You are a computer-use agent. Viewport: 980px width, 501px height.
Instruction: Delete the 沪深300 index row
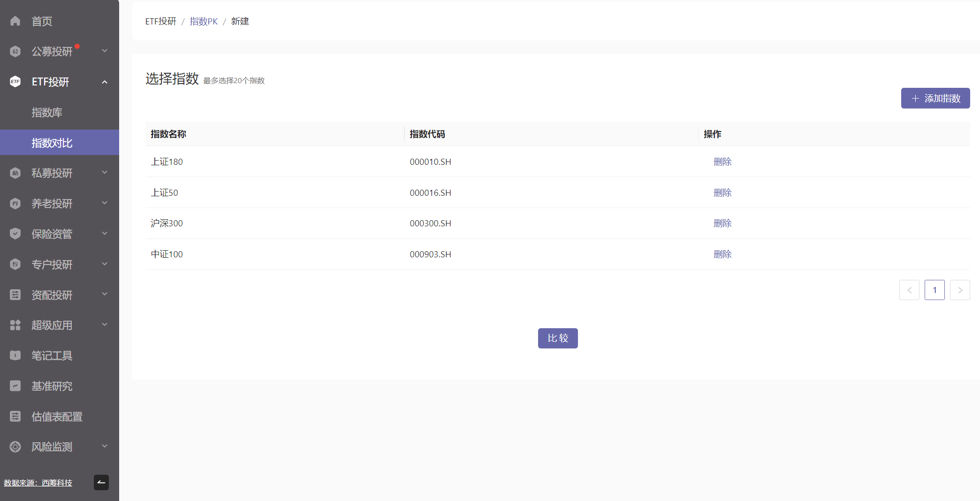[x=722, y=224]
